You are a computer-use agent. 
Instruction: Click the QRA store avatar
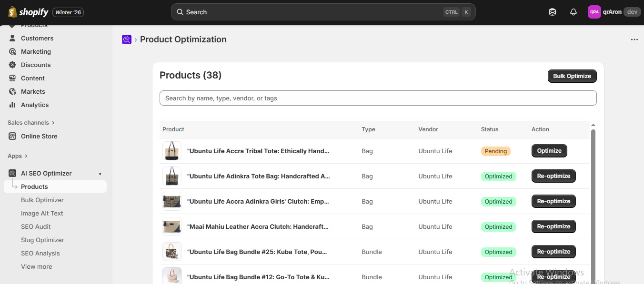[x=594, y=12]
